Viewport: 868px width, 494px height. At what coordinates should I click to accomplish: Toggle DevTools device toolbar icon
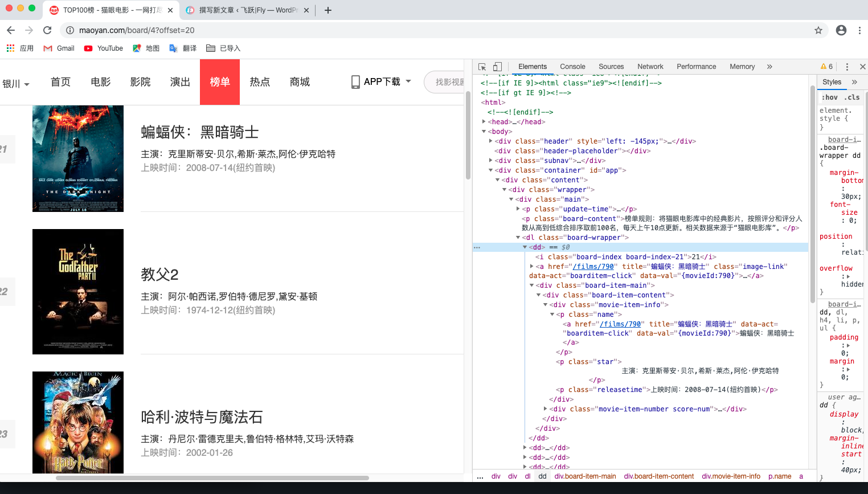(x=497, y=67)
